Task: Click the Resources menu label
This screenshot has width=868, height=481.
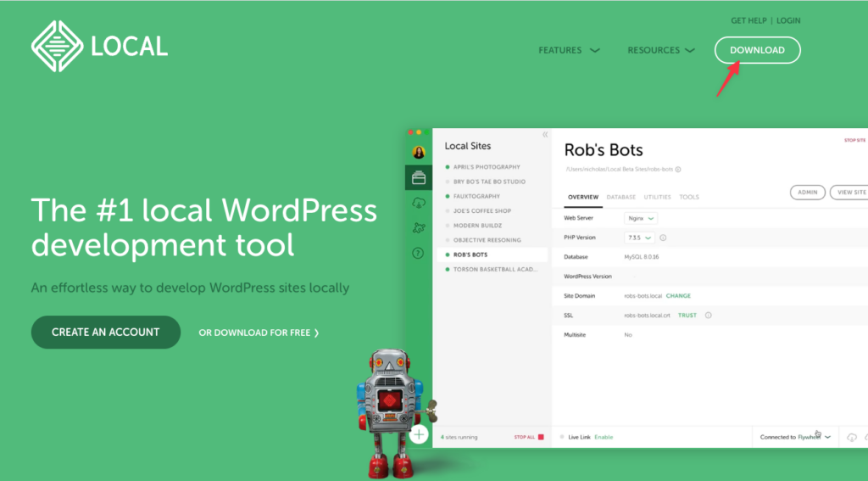Action: coord(654,50)
